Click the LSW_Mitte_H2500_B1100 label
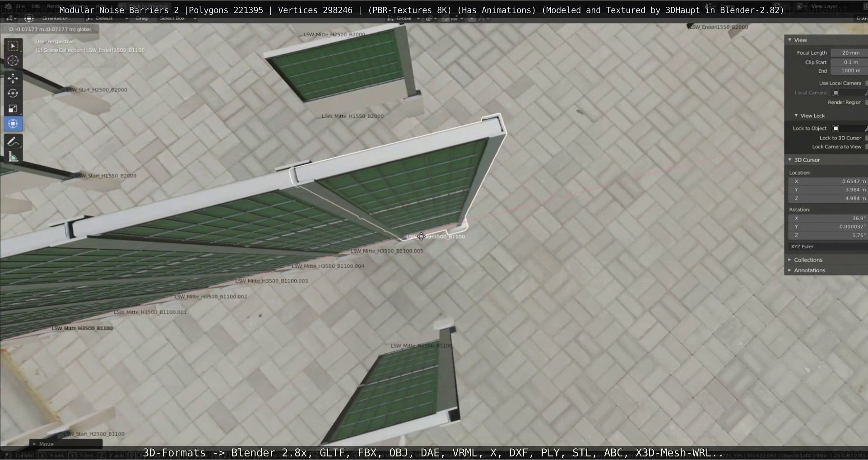This screenshot has width=868, height=460. point(421,346)
